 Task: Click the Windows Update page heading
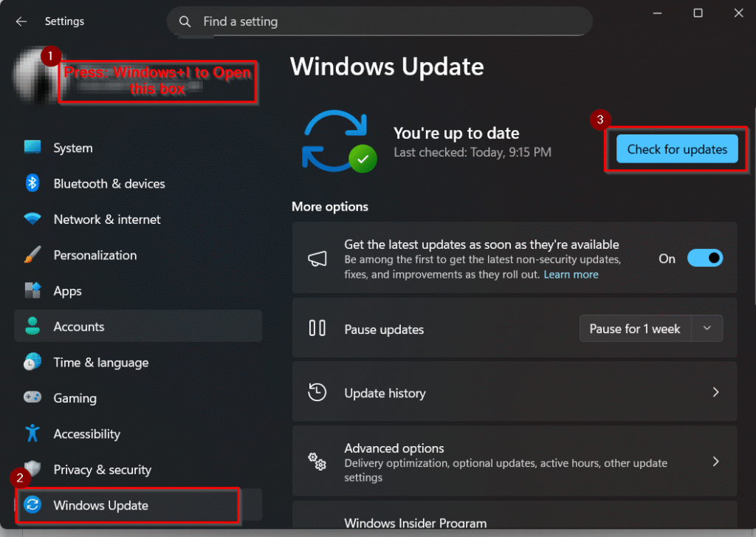click(387, 66)
